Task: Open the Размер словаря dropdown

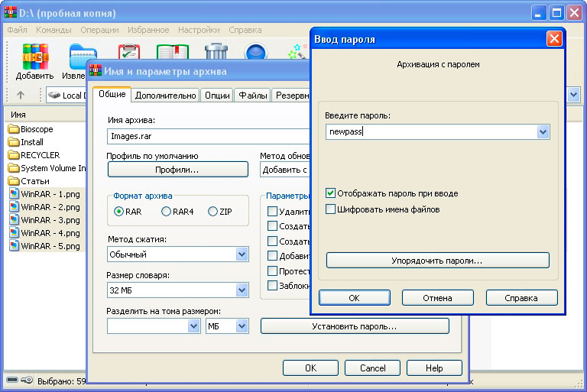Action: tap(242, 290)
